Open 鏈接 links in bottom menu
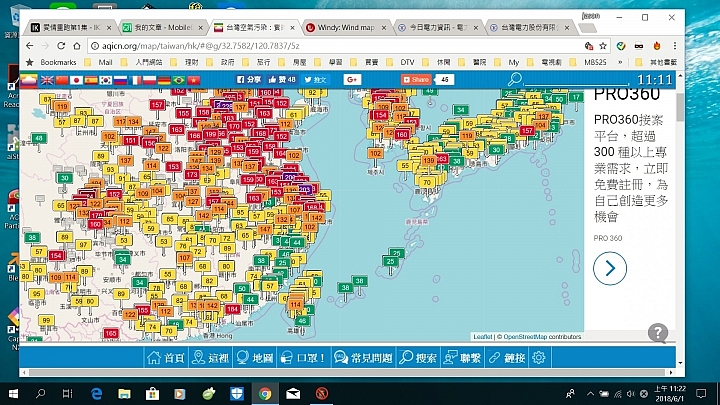The width and height of the screenshot is (720, 405). [506, 357]
